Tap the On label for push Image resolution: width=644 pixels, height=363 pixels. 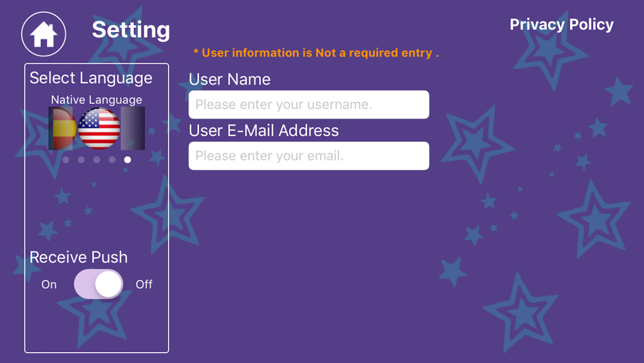(x=49, y=284)
